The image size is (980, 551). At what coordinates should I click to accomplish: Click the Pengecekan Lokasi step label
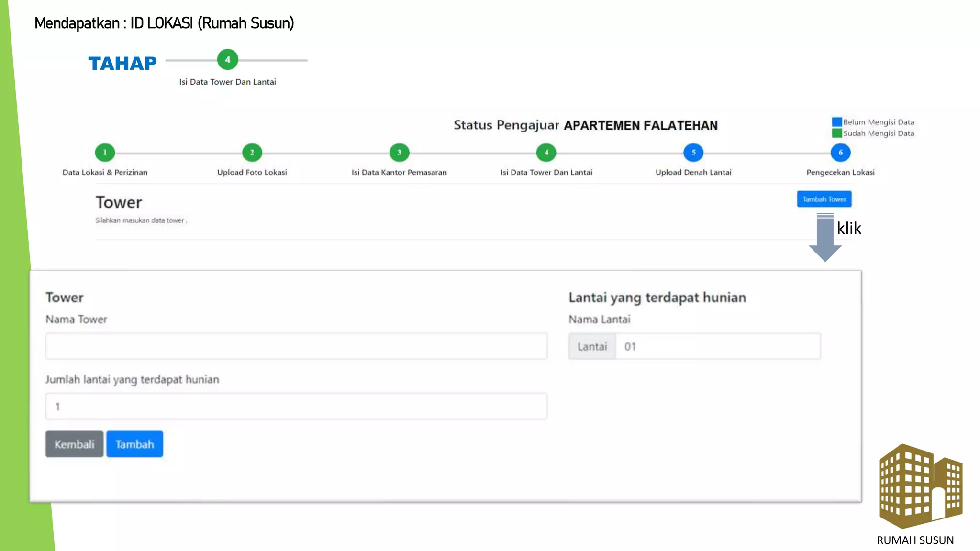click(840, 172)
